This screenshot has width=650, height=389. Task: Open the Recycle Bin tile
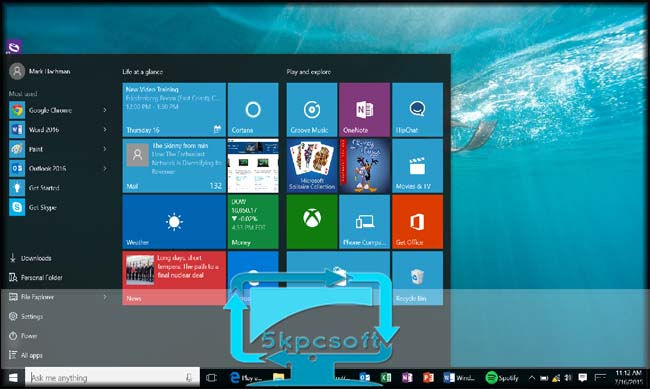[417, 278]
